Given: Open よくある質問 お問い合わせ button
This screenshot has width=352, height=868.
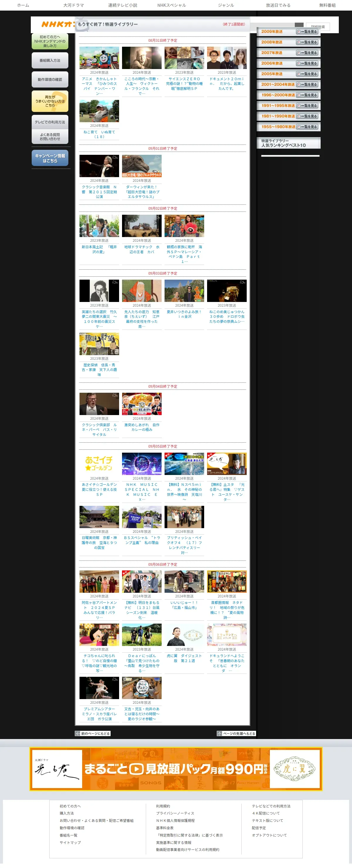Looking at the screenshot, I should click(50, 137).
